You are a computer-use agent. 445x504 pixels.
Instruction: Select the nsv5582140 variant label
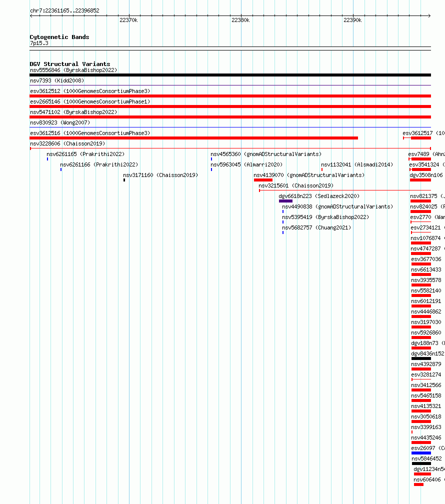coord(426,290)
